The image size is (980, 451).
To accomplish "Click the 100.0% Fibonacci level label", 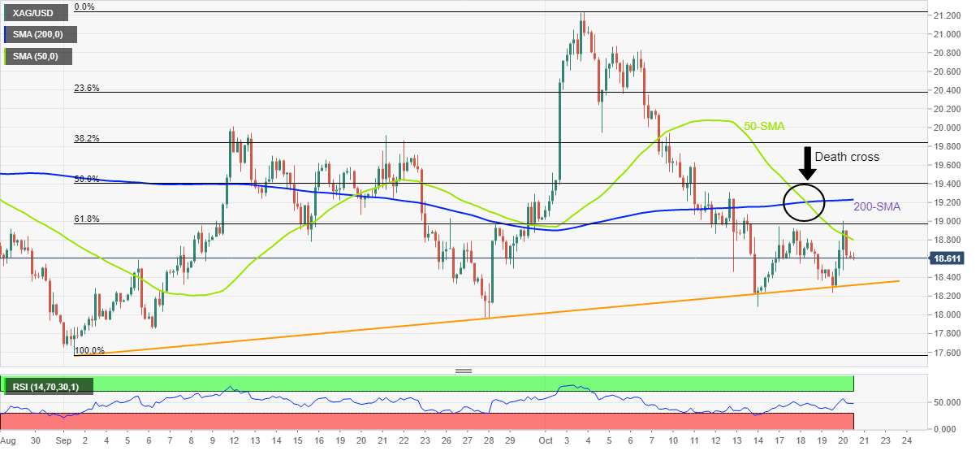I will pos(89,350).
